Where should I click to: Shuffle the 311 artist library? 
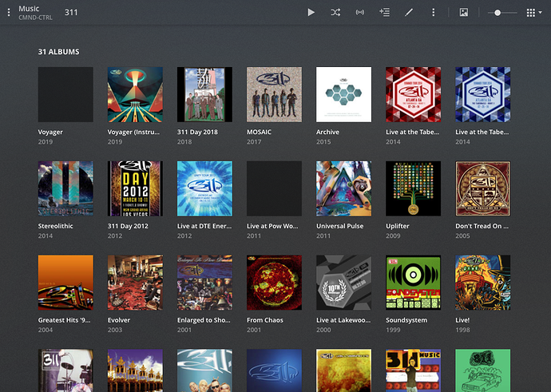[335, 13]
